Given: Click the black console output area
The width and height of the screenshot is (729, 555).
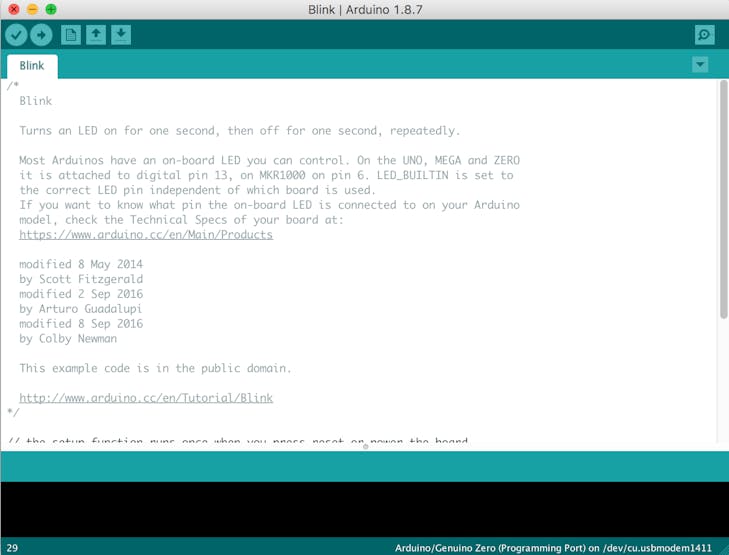Looking at the screenshot, I should pos(364,509).
